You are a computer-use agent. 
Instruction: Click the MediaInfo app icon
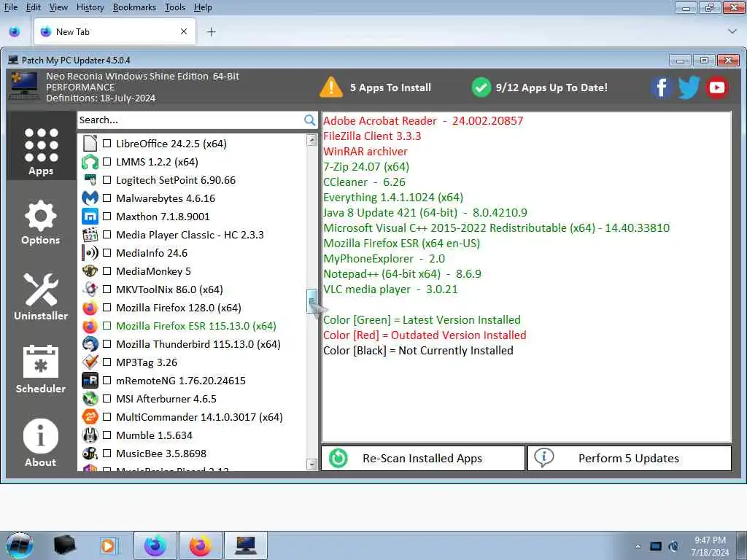90,253
